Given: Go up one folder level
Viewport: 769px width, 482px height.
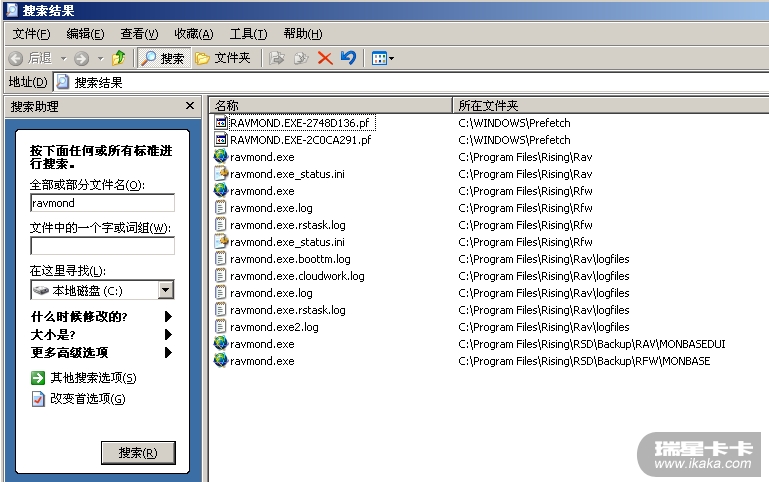Looking at the screenshot, I should (119, 58).
